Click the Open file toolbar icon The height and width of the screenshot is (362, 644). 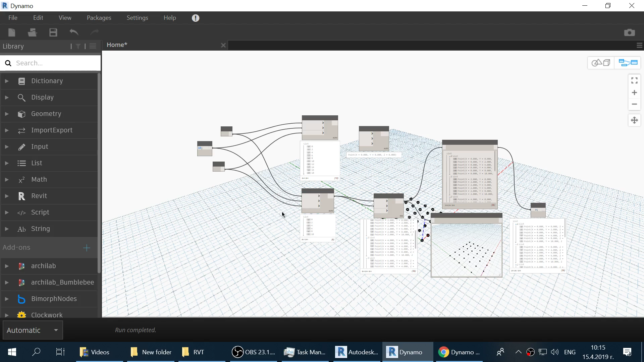pyautogui.click(x=32, y=32)
